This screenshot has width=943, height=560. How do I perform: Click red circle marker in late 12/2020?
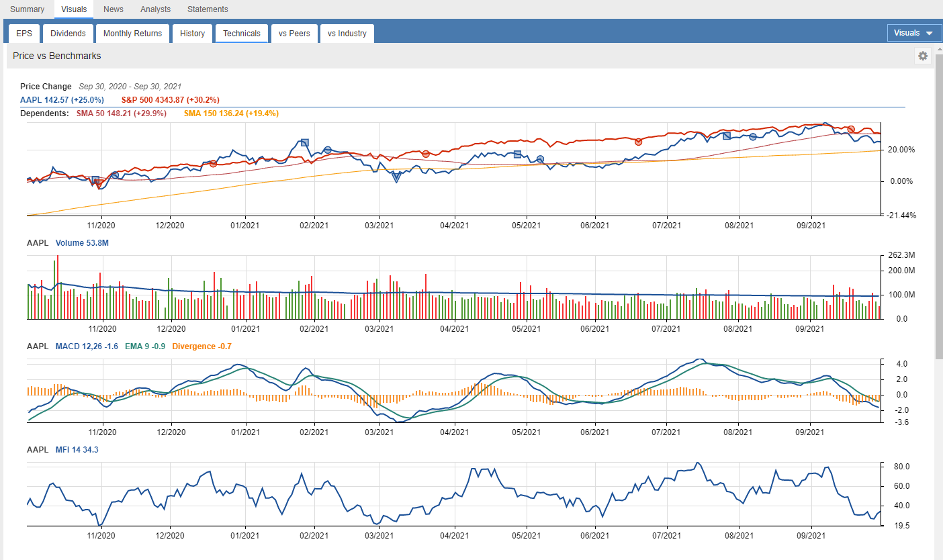click(213, 164)
